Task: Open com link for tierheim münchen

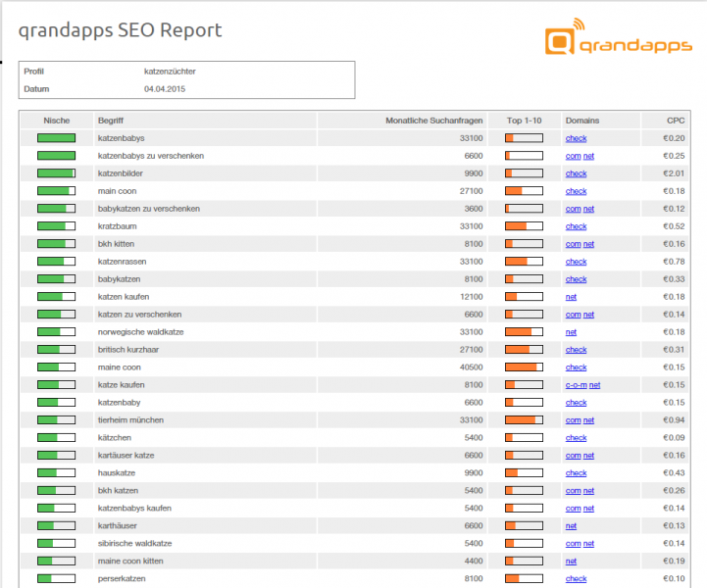Action: [x=573, y=420]
